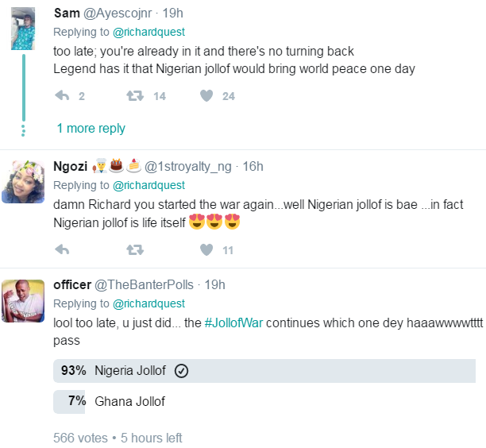The image size is (486, 448).
Task: Like Sam's tweet with 24 likes
Action: [206, 96]
